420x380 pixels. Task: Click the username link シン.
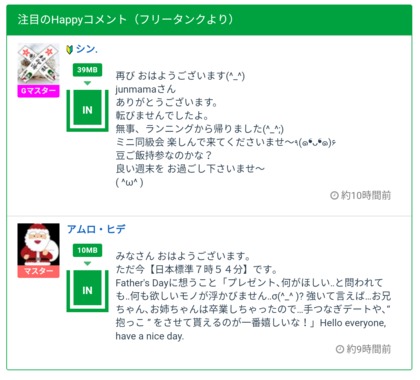[x=86, y=49]
